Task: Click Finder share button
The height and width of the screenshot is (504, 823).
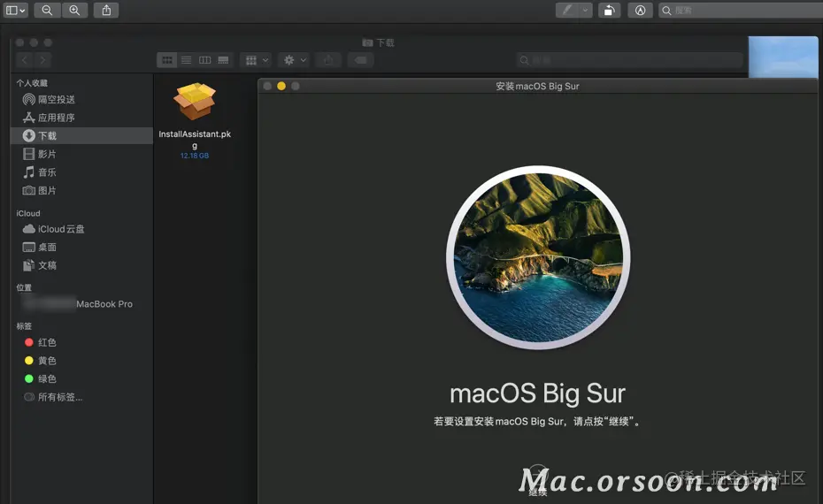Action: [328, 60]
